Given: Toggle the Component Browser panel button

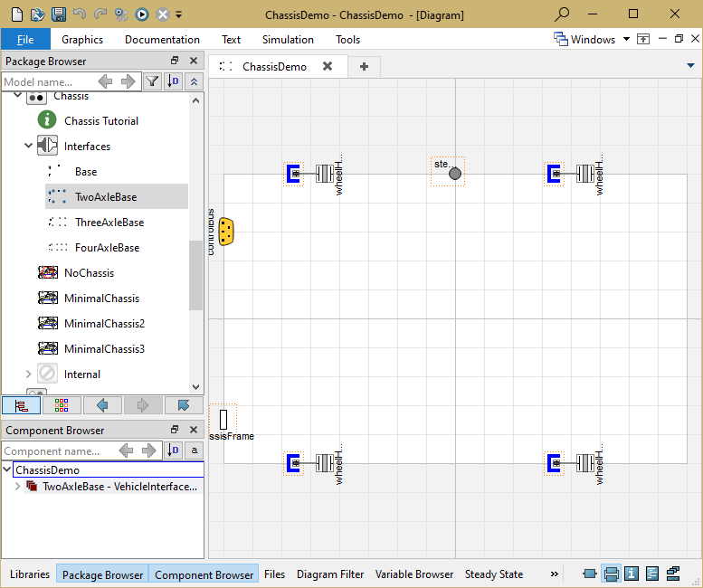Looking at the screenshot, I should click(x=204, y=574).
